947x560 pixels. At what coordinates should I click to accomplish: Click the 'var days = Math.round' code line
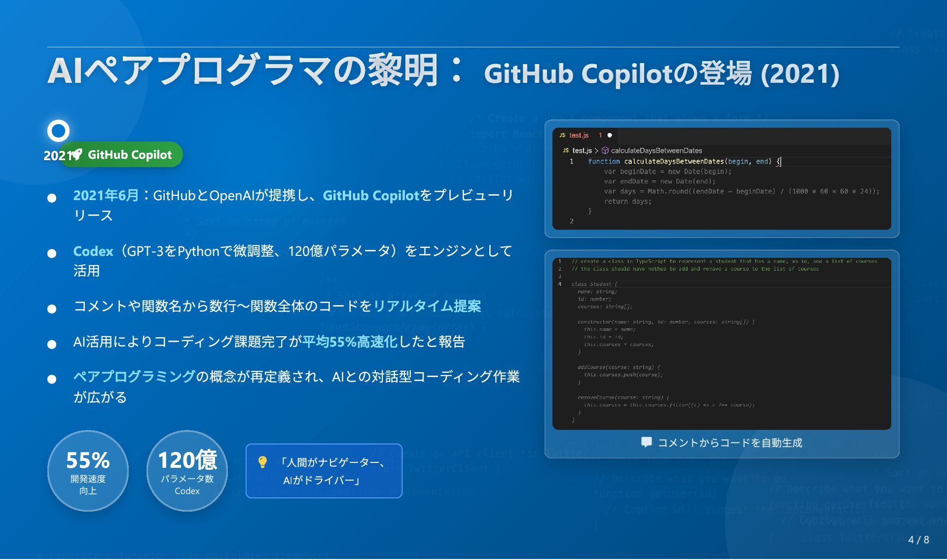[x=741, y=191]
